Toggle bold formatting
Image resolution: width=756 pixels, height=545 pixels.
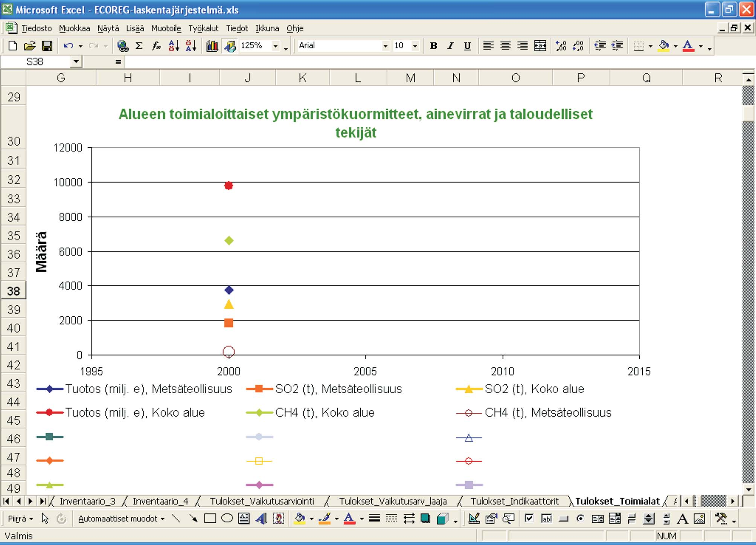(434, 46)
